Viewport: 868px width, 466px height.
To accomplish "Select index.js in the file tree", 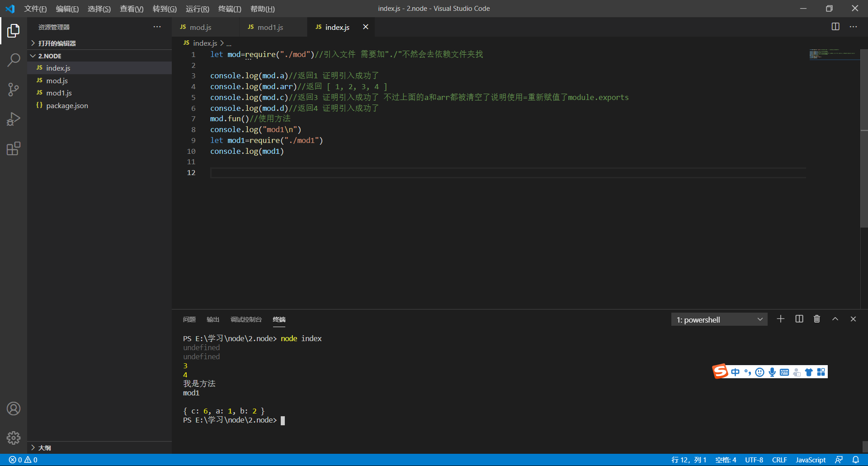I will coord(99,68).
